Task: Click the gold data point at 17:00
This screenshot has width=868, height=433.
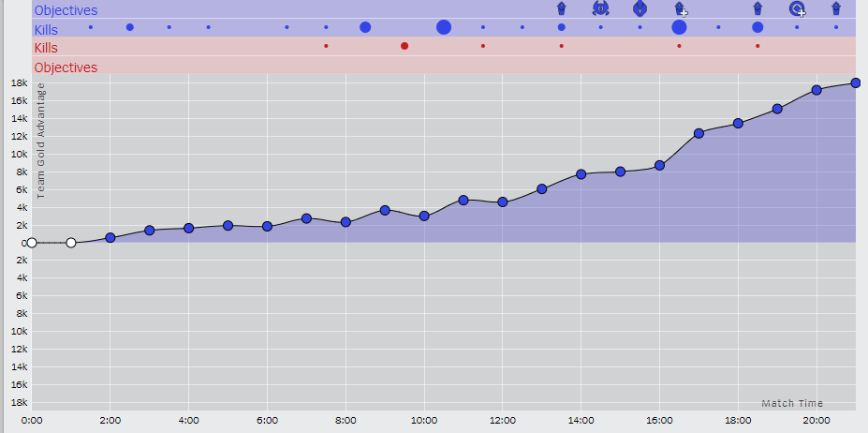Action: 699,134
